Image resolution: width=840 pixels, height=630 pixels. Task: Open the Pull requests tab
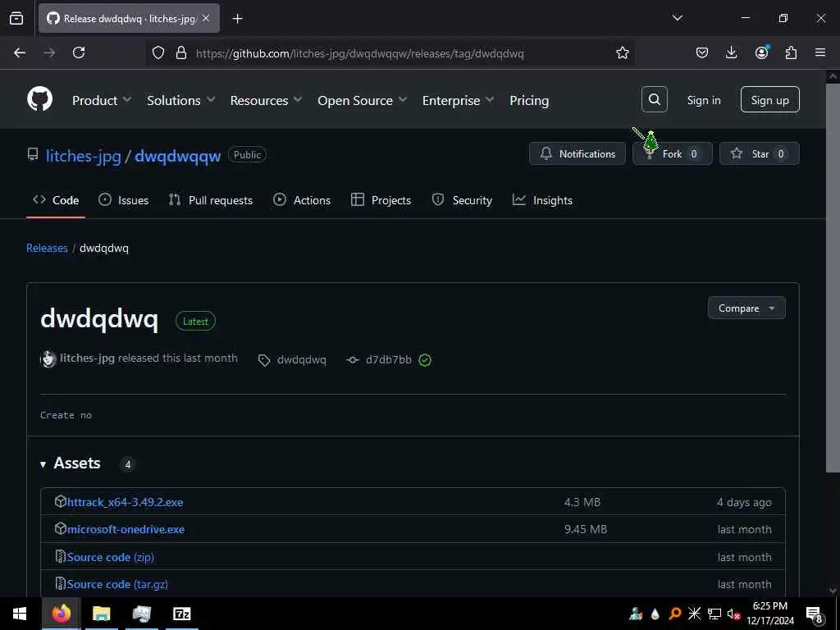211,200
